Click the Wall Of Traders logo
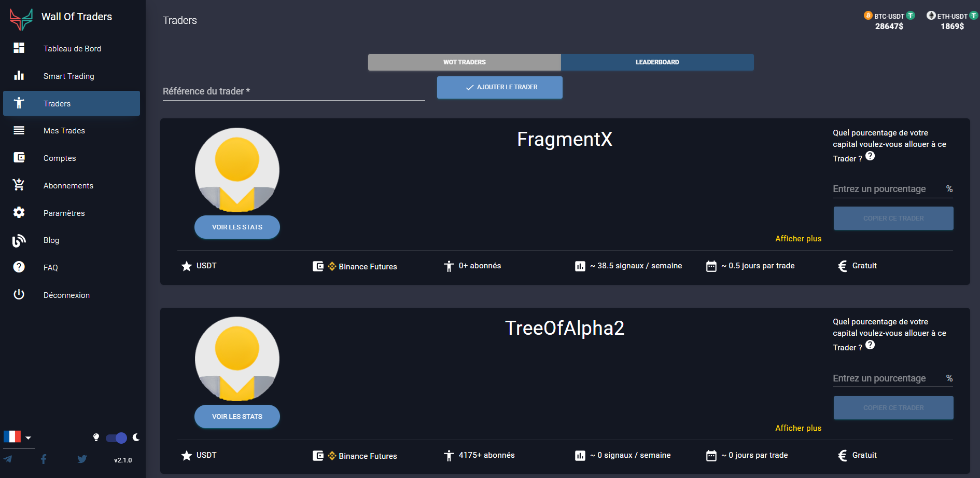Viewport: 980px width, 478px height. (21, 19)
